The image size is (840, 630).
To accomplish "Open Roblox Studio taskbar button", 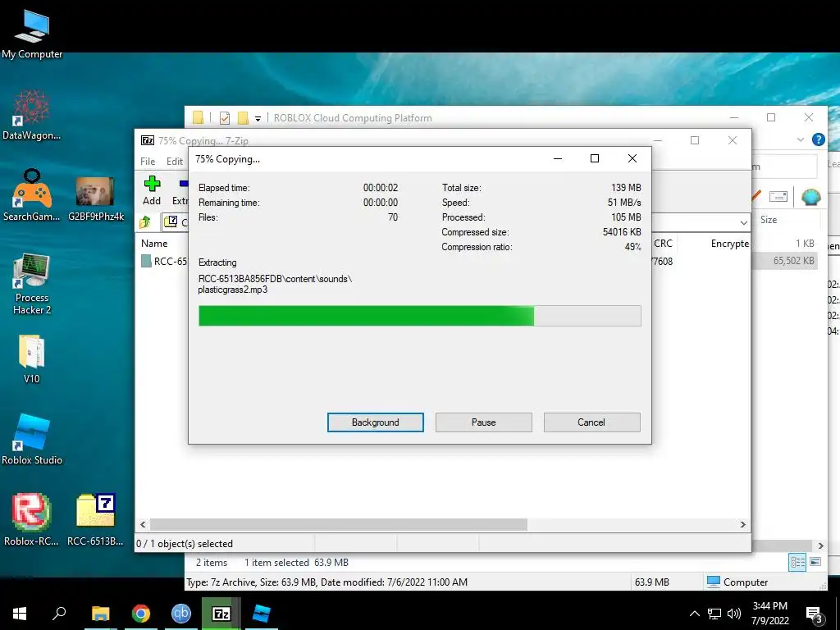I will coord(262,614).
